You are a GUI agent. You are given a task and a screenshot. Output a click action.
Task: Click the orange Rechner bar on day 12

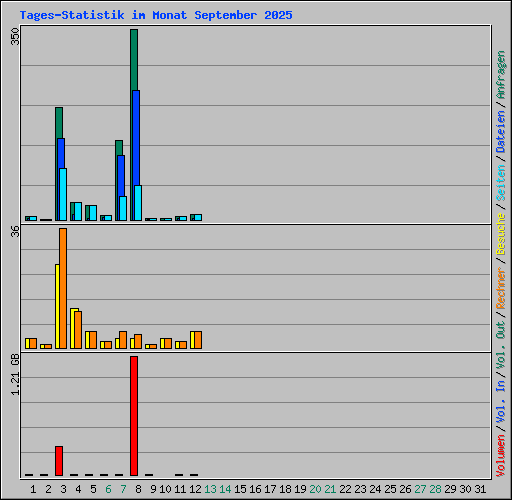pos(198,340)
